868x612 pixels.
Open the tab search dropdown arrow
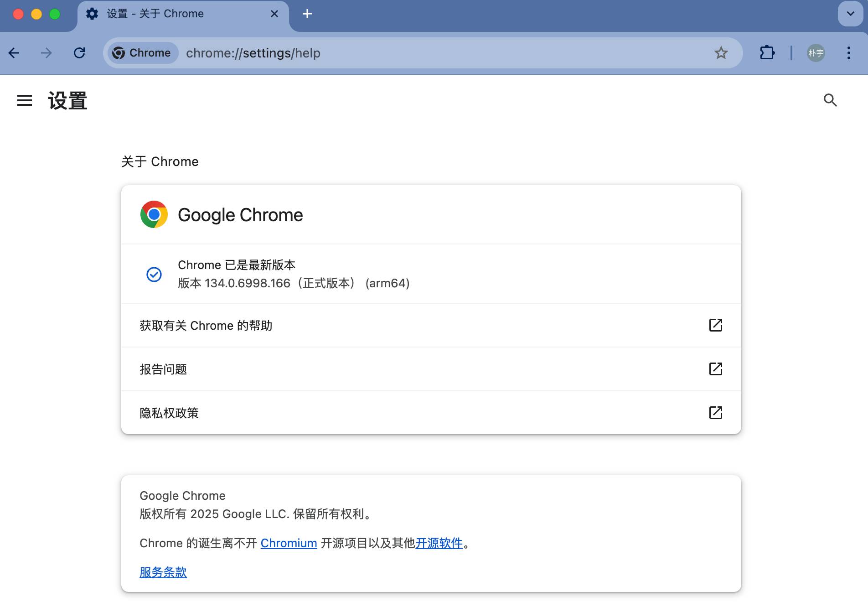tap(850, 14)
